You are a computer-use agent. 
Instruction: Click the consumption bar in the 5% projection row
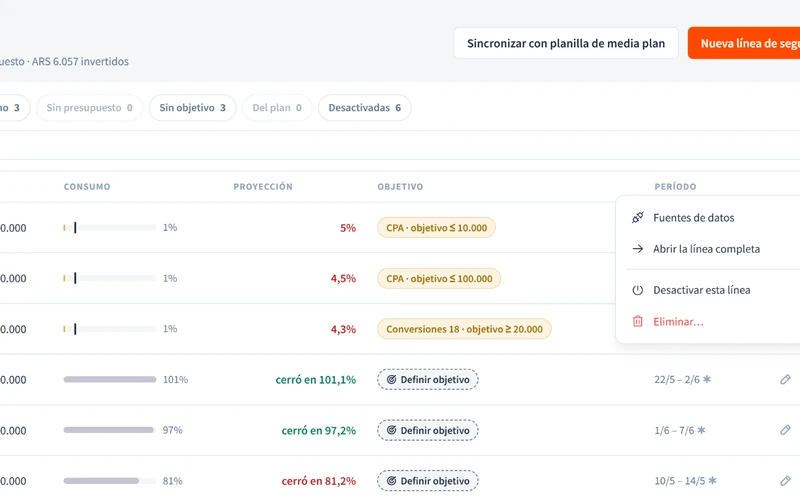tap(110, 228)
